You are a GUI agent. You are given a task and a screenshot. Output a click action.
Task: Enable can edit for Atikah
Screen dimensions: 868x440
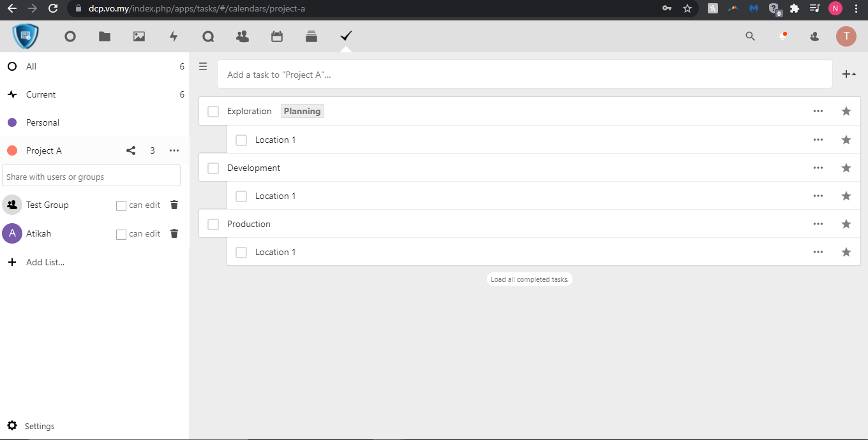[121, 234]
